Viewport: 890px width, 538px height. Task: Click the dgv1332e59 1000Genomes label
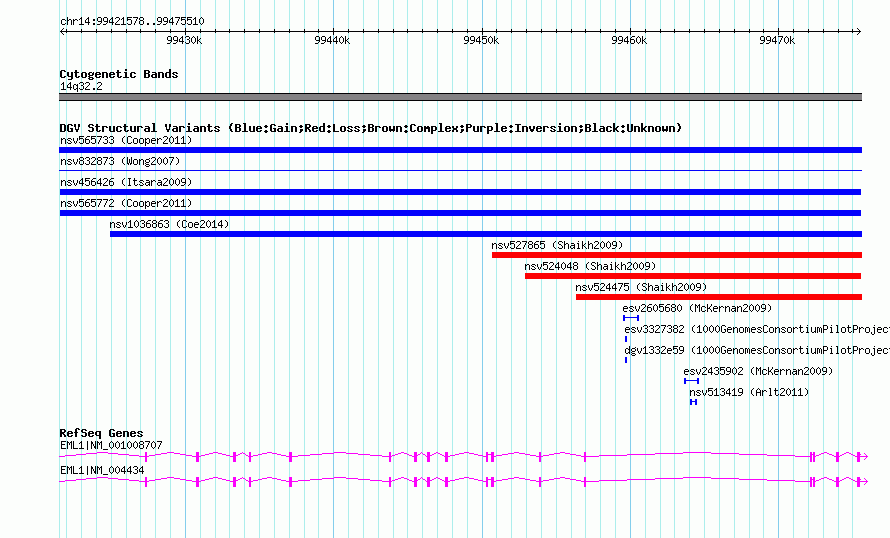pyautogui.click(x=757, y=350)
